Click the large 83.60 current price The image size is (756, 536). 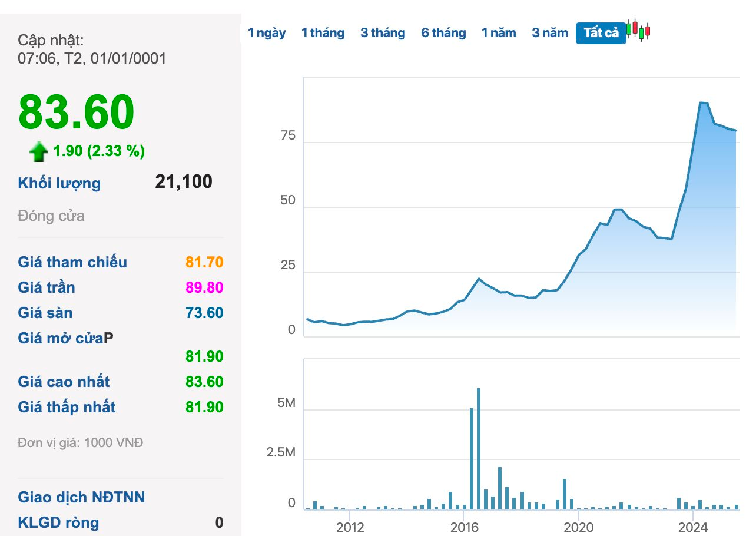pos(77,112)
